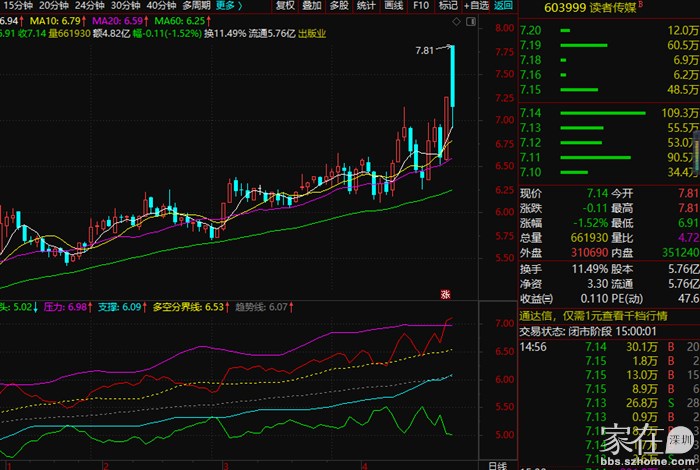Image resolution: width=700 pixels, height=470 pixels.
Task: Click the 标记 mark tool
Action: [447, 5]
